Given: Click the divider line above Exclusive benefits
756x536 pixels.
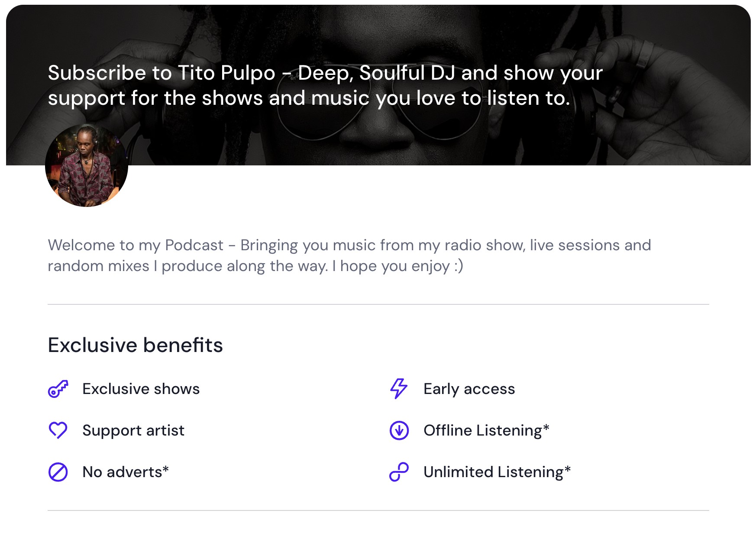Looking at the screenshot, I should 378,304.
